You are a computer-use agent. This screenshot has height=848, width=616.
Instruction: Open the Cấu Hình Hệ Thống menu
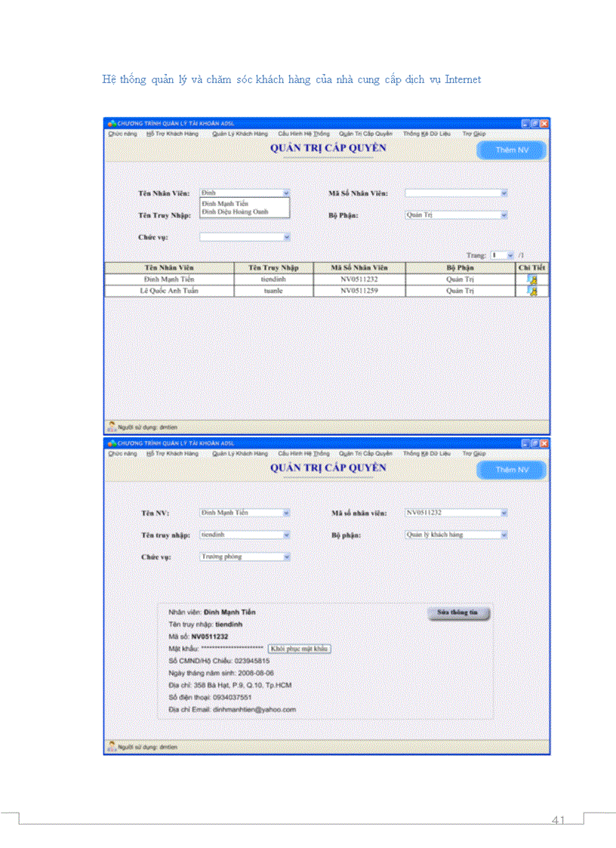click(306, 134)
